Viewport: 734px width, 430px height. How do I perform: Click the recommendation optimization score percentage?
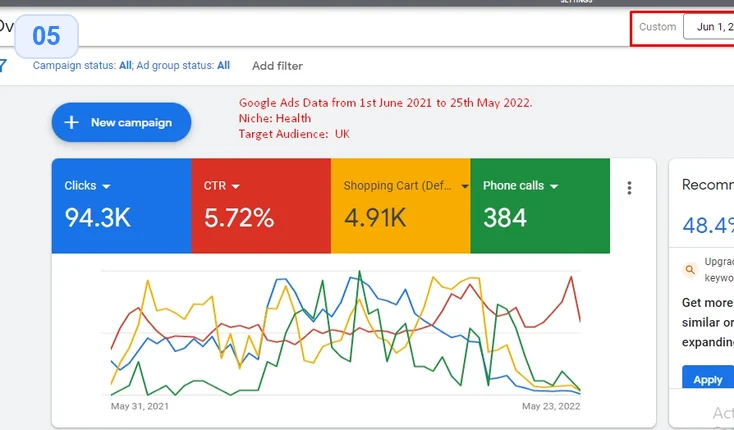coord(708,225)
